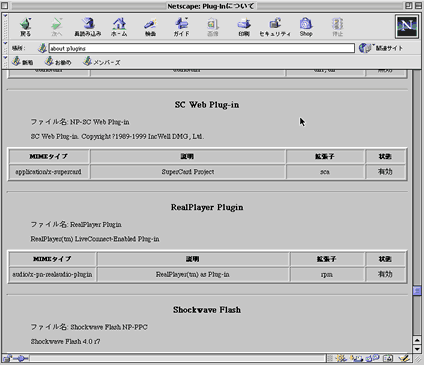Click the close box in title bar
This screenshot has width=424, height=365.
(x=5, y=6)
